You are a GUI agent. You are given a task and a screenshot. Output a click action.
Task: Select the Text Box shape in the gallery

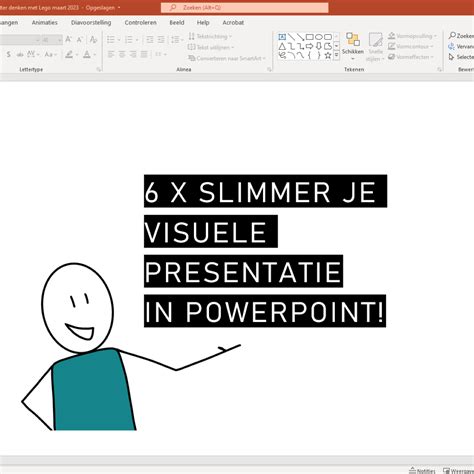coord(282,37)
